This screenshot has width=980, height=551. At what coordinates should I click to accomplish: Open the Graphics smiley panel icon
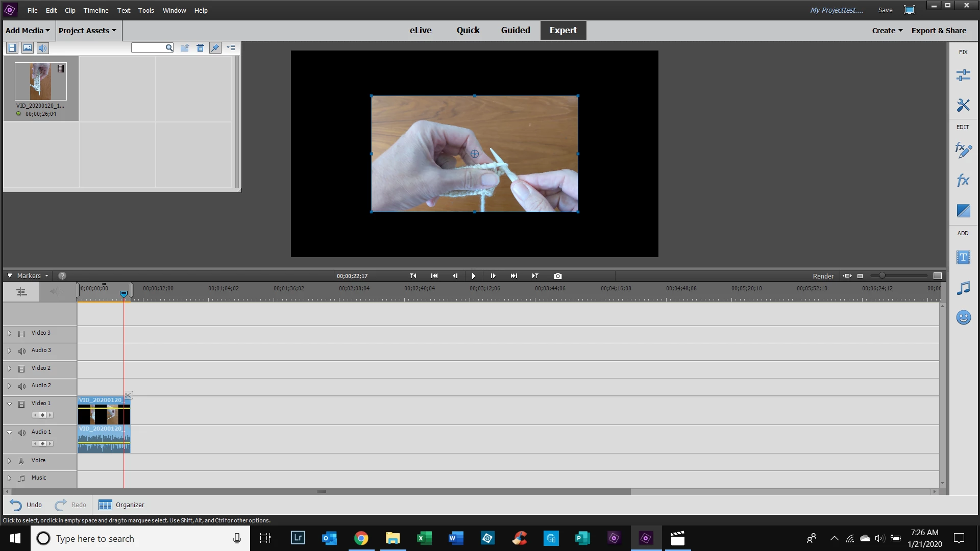click(963, 318)
